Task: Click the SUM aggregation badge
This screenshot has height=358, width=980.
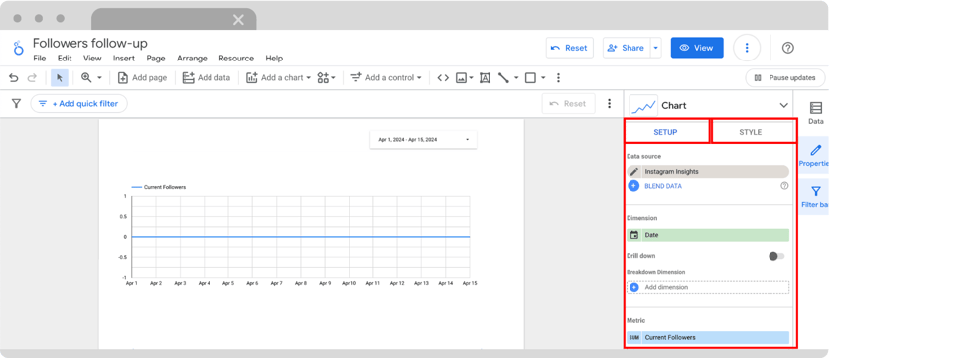Action: click(633, 337)
